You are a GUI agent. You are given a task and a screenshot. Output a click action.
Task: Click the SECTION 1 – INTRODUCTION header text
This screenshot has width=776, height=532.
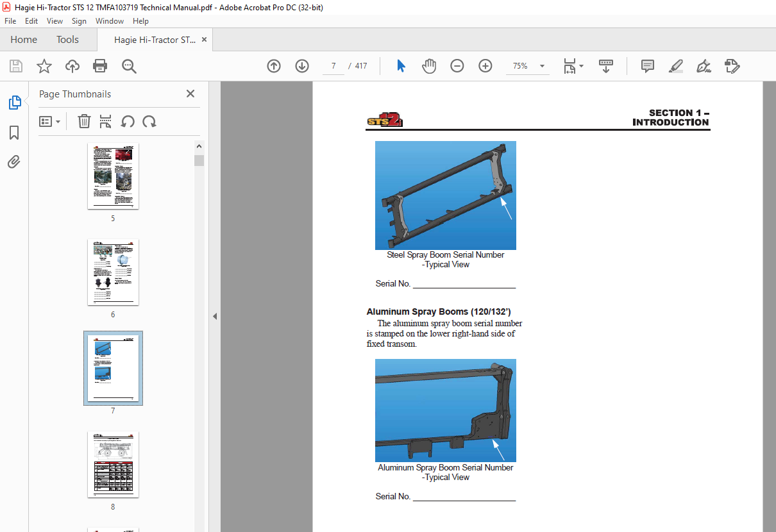(671, 117)
